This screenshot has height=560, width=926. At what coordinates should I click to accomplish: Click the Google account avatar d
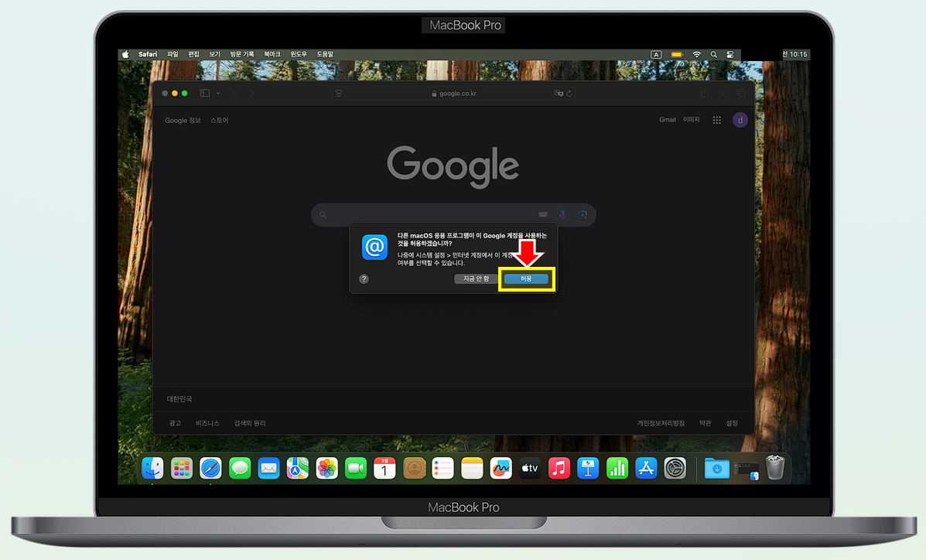tap(740, 120)
